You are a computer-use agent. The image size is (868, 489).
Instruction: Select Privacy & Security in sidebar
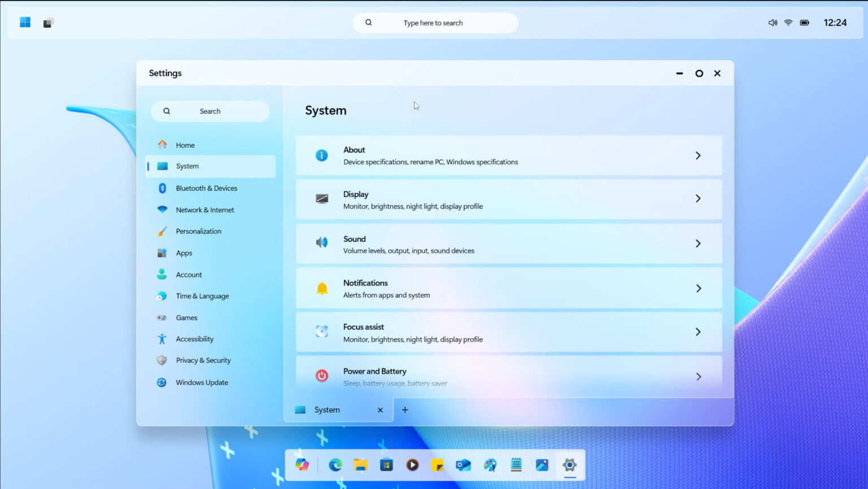tap(203, 360)
